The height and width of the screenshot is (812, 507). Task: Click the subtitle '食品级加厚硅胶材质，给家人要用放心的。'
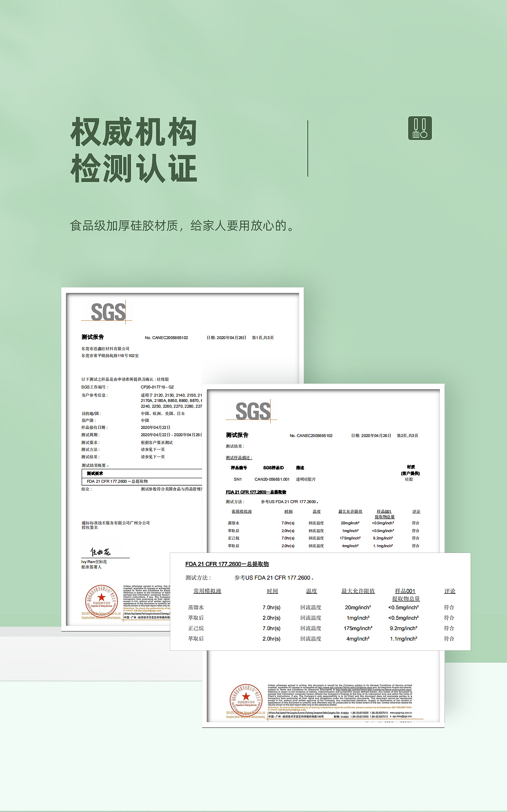coord(182,226)
